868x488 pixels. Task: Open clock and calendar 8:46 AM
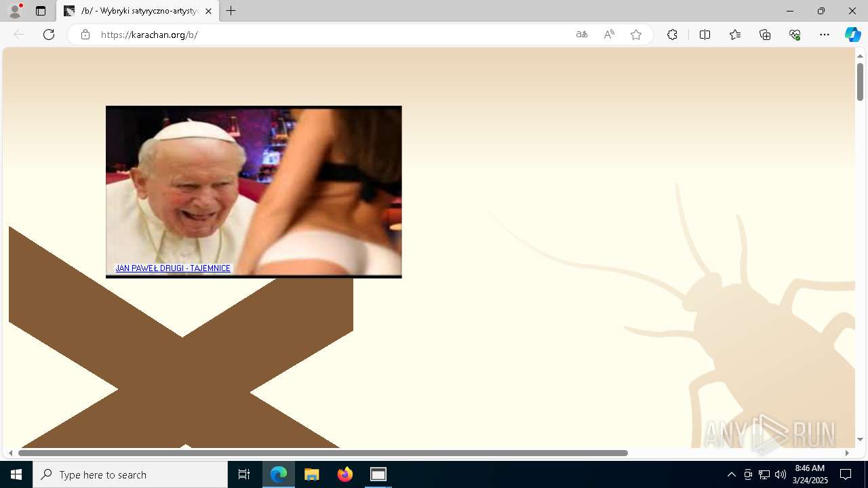coord(810,474)
